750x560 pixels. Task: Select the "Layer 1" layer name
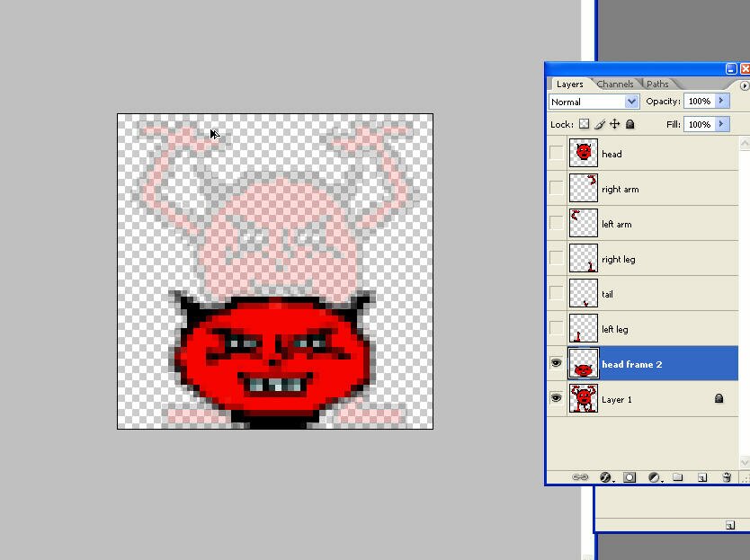(x=617, y=399)
